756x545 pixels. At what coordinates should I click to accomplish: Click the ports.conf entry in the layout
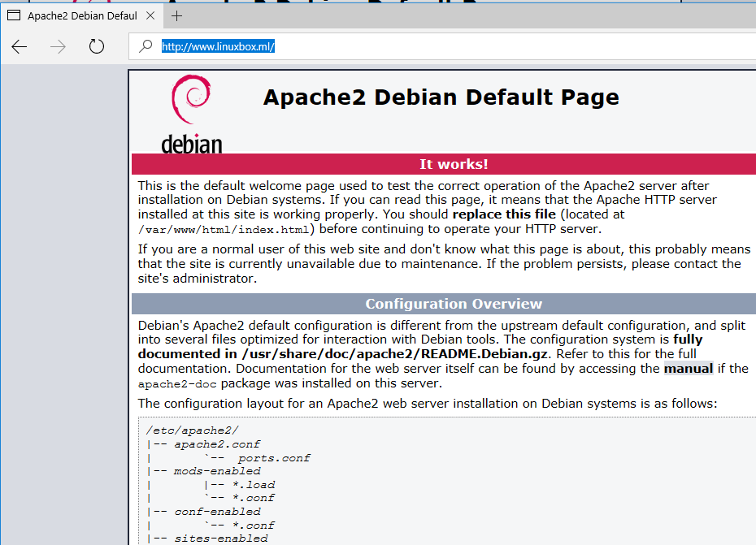click(274, 458)
